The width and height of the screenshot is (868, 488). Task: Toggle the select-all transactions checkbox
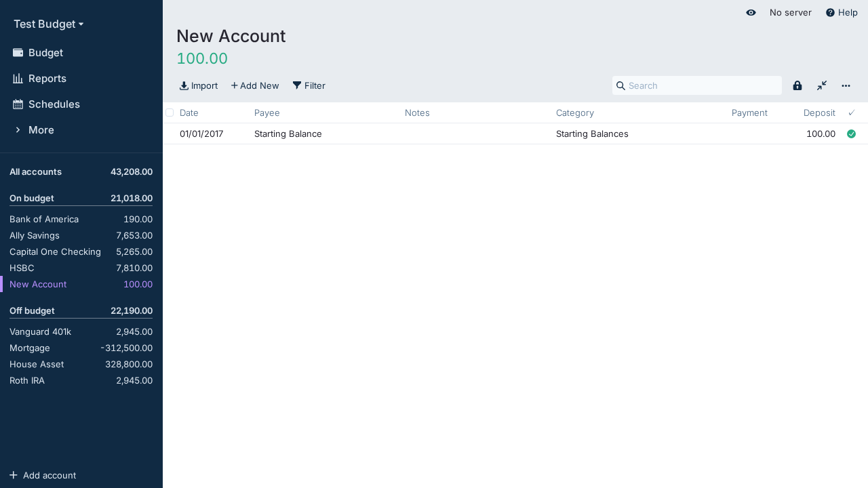170,113
